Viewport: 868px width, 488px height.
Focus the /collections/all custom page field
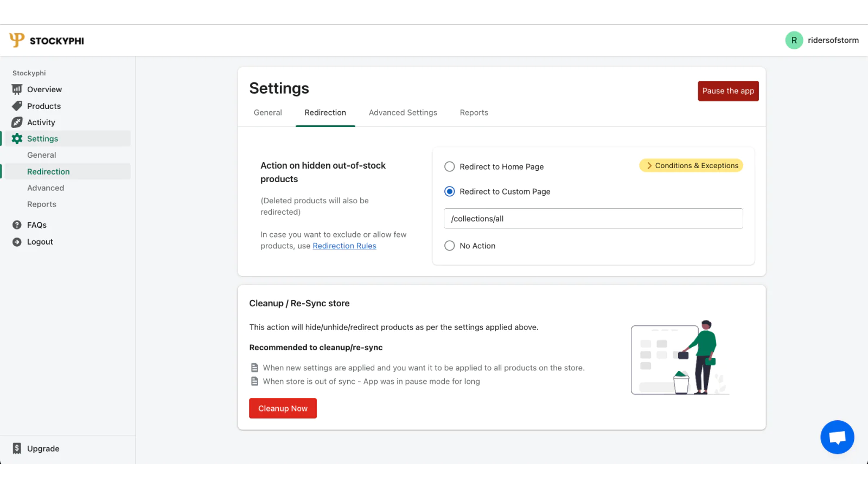593,219
